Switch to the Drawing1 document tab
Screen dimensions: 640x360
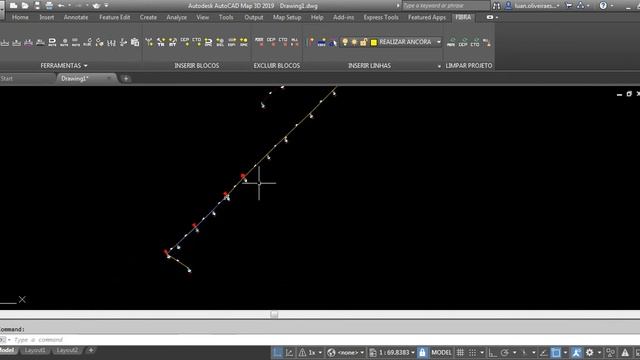tap(75, 78)
